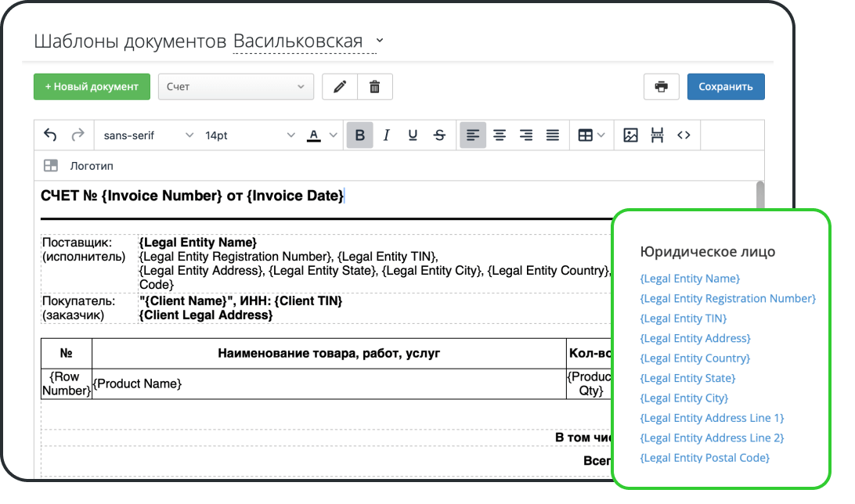This screenshot has width=855, height=504.
Task: Select the justify alignment option
Action: pyautogui.click(x=552, y=135)
